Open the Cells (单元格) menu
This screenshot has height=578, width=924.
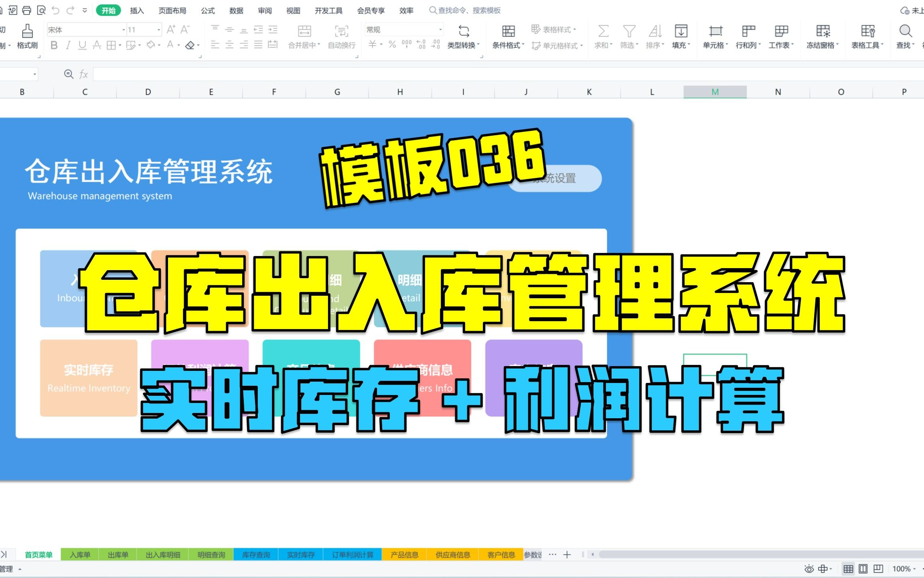tap(715, 37)
